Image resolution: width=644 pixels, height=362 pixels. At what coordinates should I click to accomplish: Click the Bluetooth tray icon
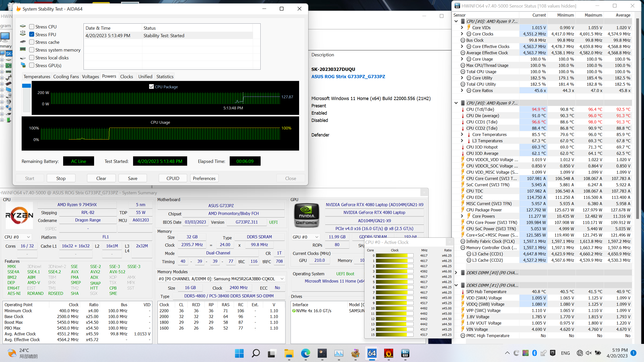pyautogui.click(x=534, y=353)
